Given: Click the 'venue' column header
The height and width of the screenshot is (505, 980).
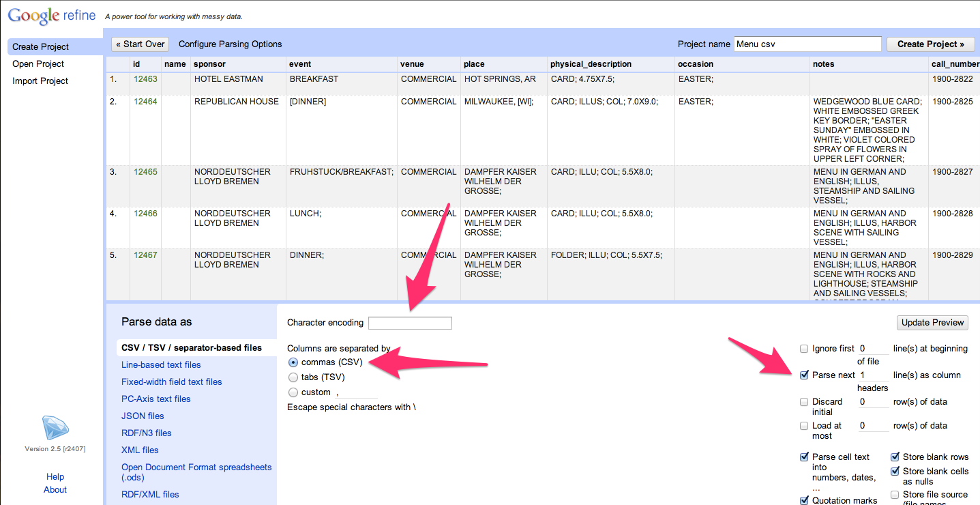Looking at the screenshot, I should [413, 64].
